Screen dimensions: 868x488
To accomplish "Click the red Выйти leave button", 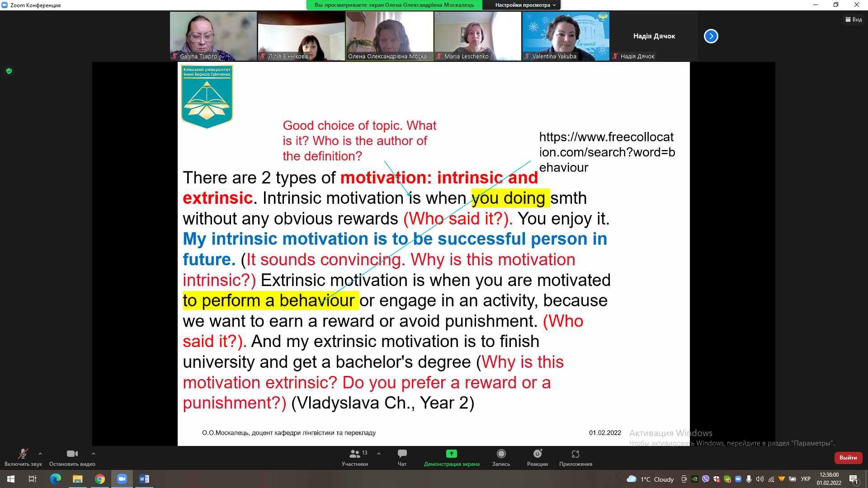I will click(x=848, y=458).
